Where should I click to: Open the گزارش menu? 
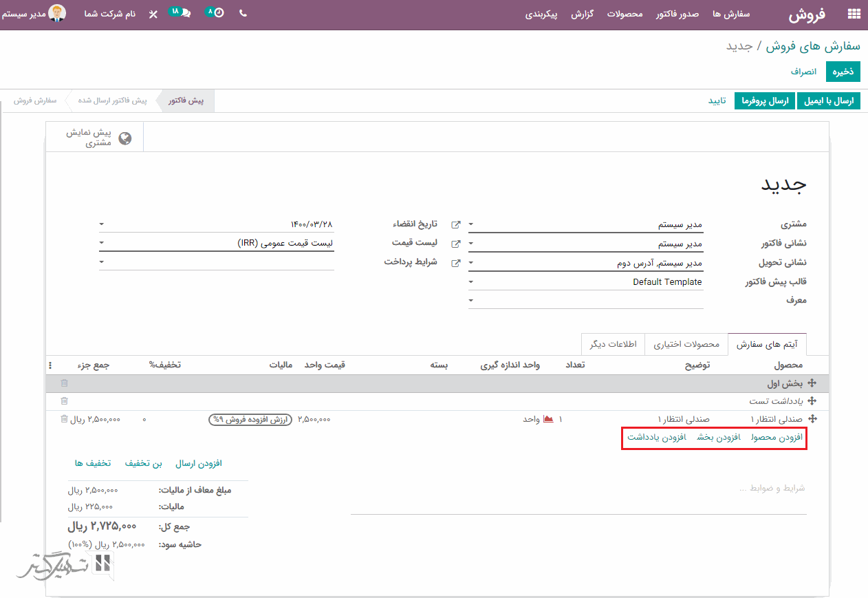point(582,14)
